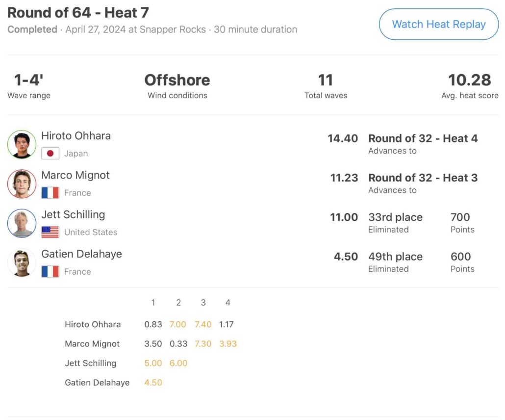The height and width of the screenshot is (420, 505).
Task: Click the France flag beside Marco Mignot
Action: (x=50, y=193)
